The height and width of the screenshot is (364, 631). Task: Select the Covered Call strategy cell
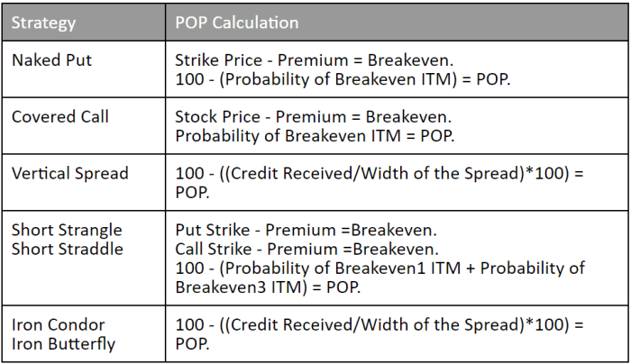tap(84, 126)
